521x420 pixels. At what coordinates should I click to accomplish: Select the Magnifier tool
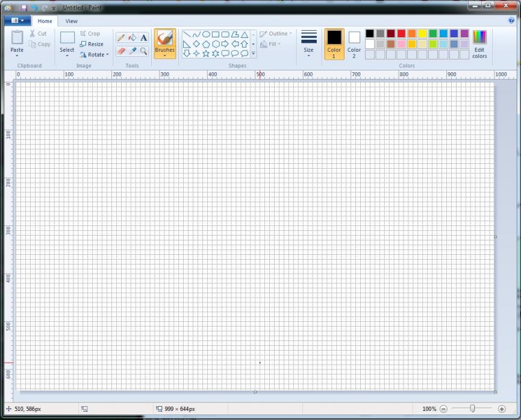(x=143, y=51)
